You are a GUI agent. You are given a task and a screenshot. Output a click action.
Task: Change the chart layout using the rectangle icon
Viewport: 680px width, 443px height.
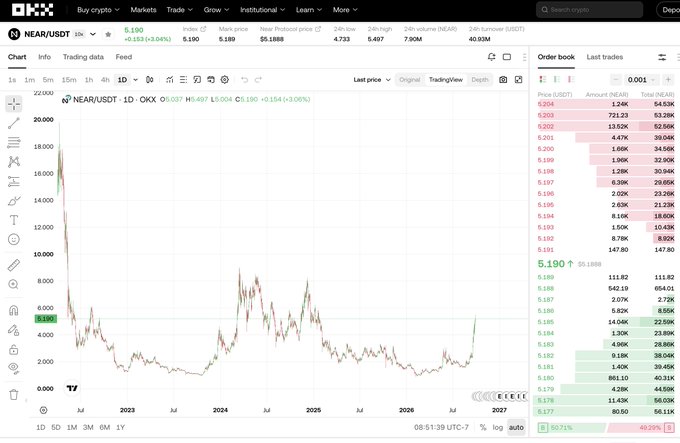point(507,57)
